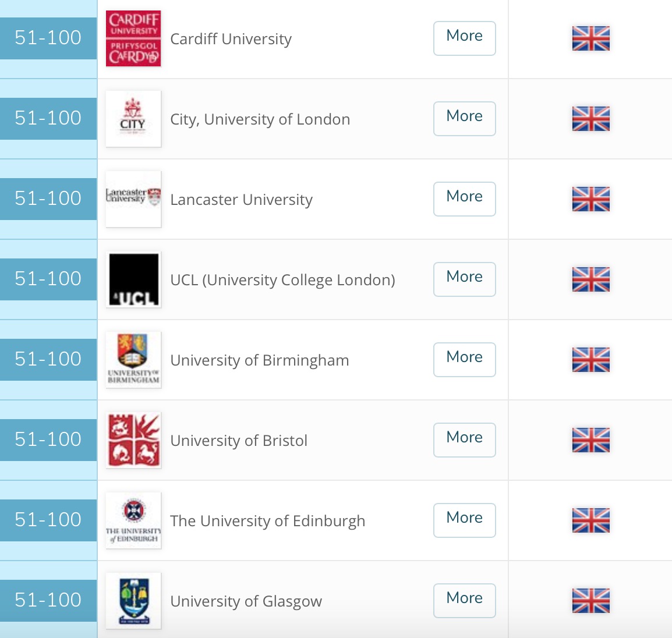Image resolution: width=672 pixels, height=638 pixels.
Task: Click the UK flag in Cardiff row
Action: (590, 38)
